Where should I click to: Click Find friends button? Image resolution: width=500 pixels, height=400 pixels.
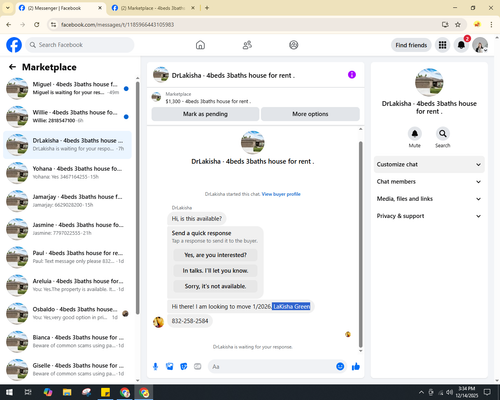[x=411, y=45]
